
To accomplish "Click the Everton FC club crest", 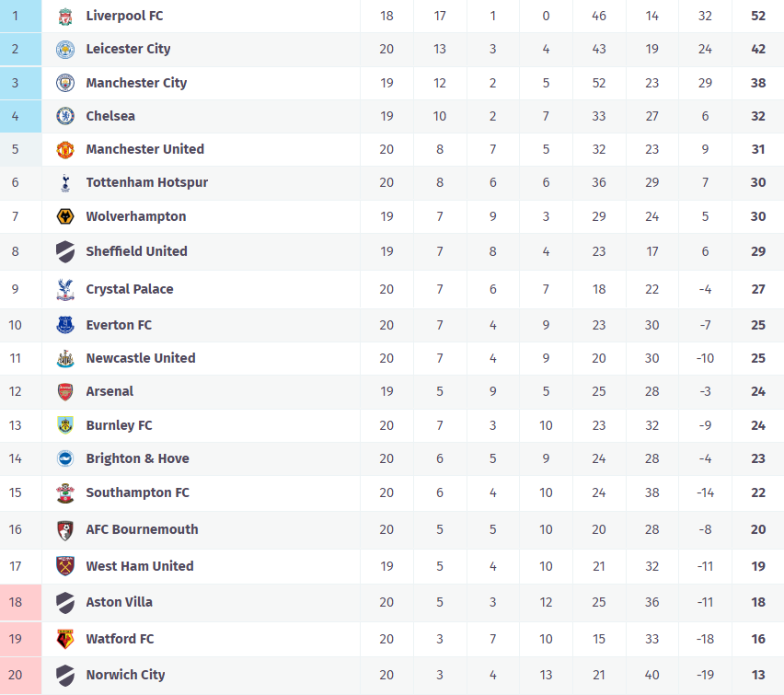I will point(64,325).
